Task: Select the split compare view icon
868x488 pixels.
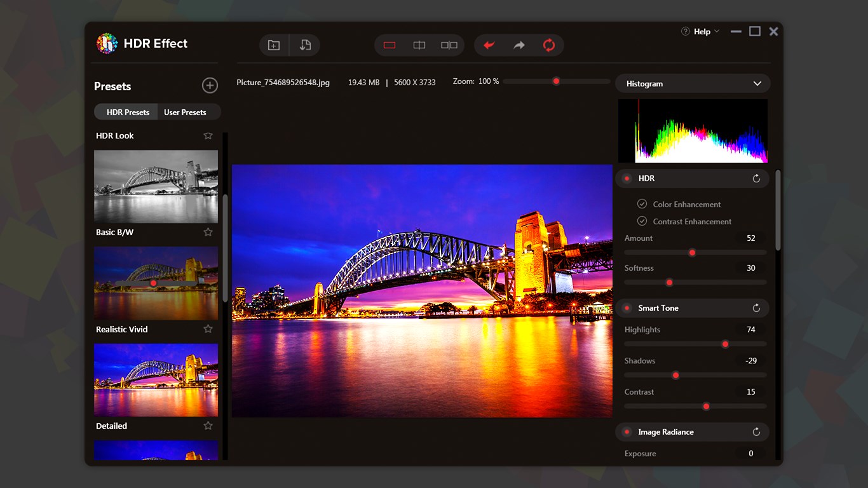Action: (419, 45)
